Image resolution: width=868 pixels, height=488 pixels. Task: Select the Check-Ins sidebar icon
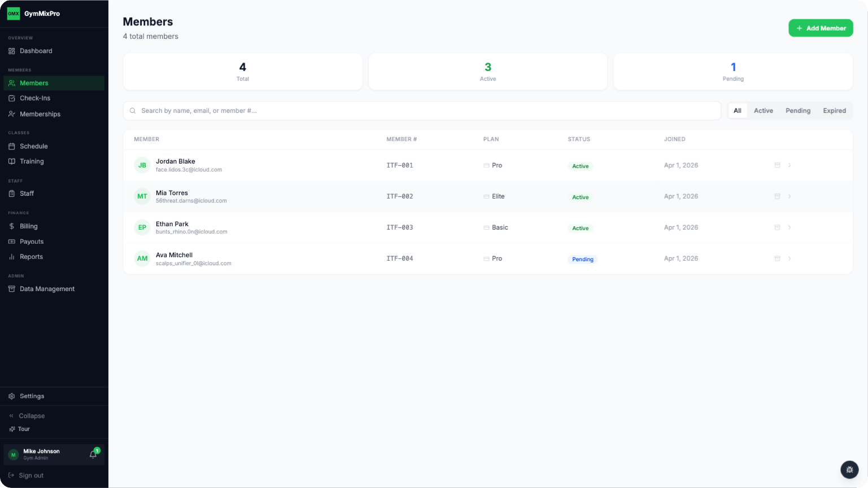(11, 98)
